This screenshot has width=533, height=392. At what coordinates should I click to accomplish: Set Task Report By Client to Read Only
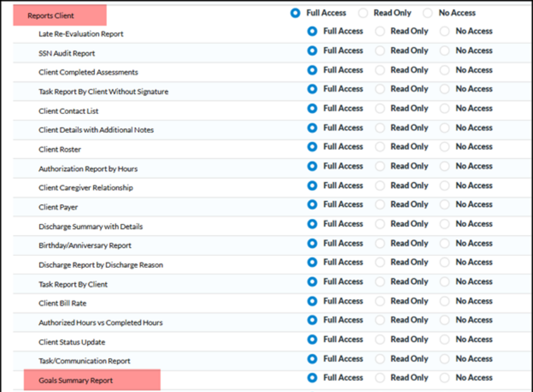click(379, 281)
